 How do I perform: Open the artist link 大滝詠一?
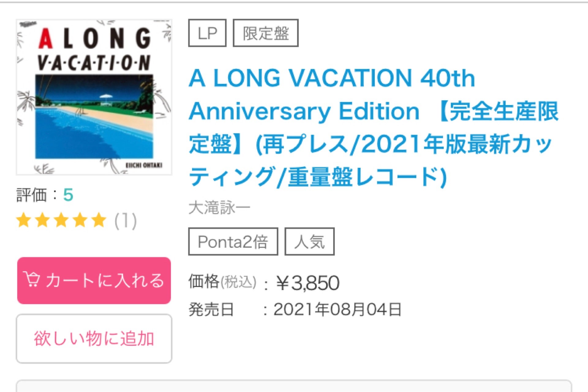[x=219, y=208]
